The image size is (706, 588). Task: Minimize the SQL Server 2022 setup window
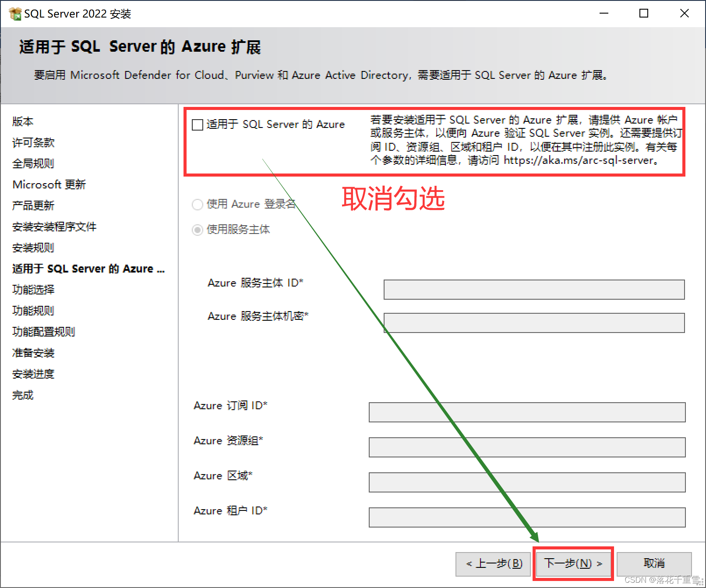click(604, 14)
